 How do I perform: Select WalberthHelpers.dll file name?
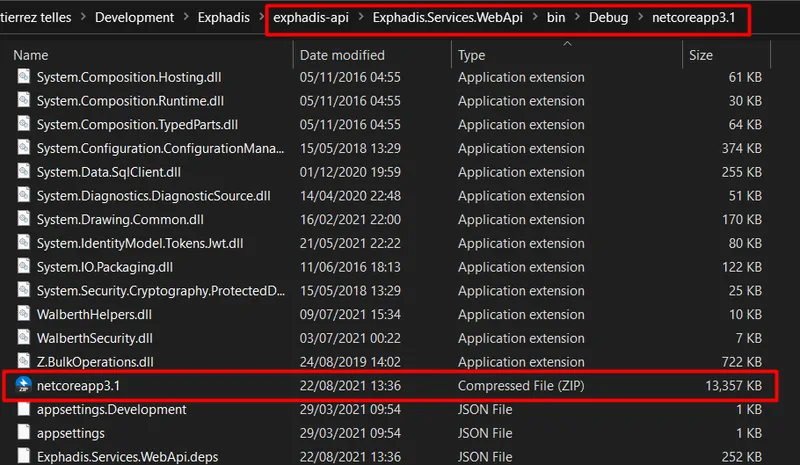(94, 314)
